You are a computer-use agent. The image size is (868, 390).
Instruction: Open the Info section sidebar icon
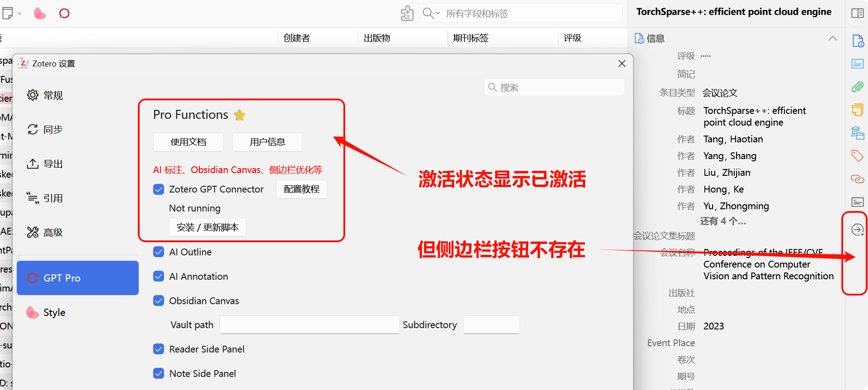(x=858, y=41)
